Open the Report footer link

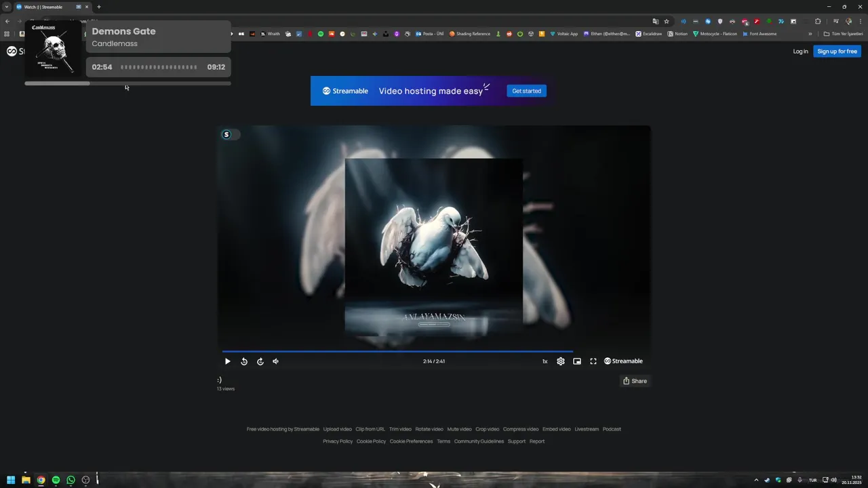coord(537,441)
